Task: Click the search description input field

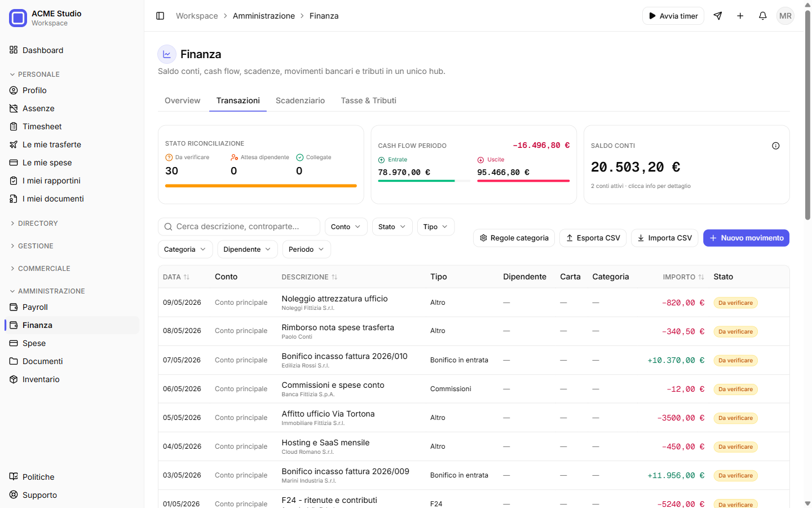Action: point(239,227)
